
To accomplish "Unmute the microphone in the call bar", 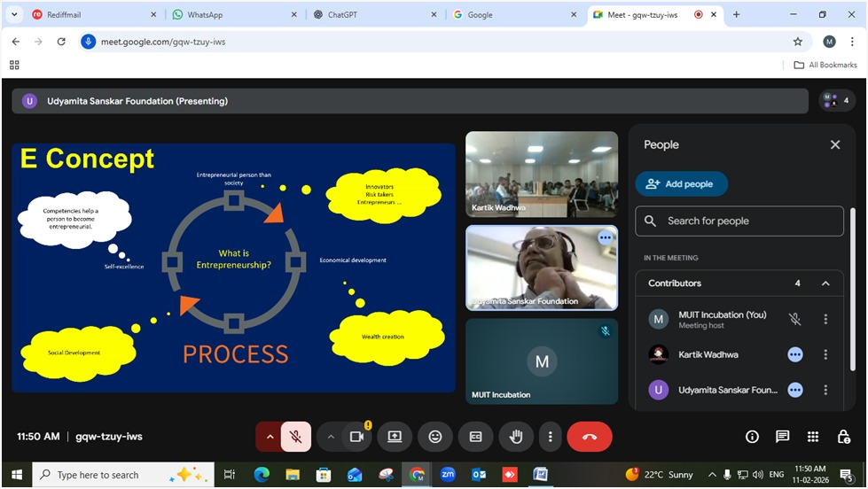I will pos(296,437).
